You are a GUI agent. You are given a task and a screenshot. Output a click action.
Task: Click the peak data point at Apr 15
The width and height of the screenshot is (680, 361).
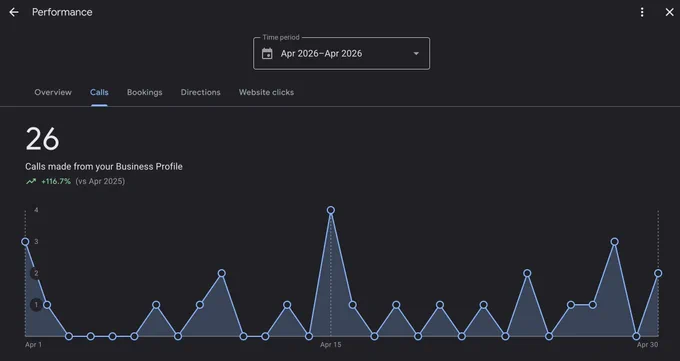[x=330, y=210]
